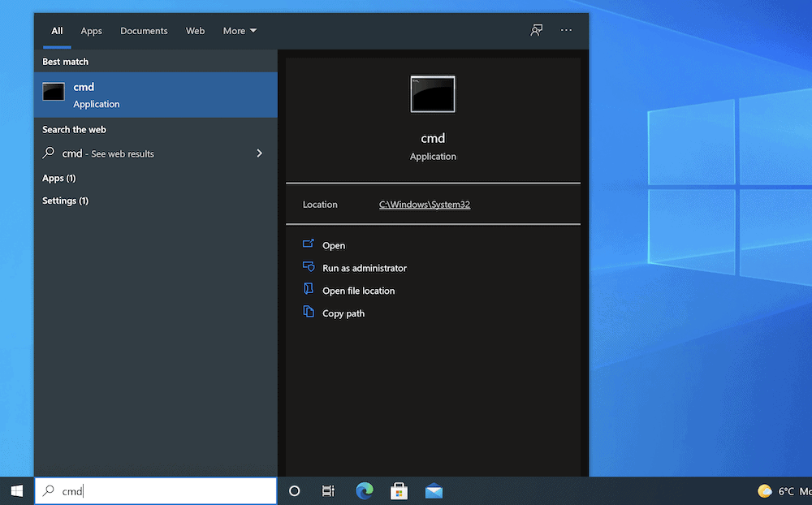Click the magnifier icon beside web results
812x505 pixels.
(x=48, y=153)
